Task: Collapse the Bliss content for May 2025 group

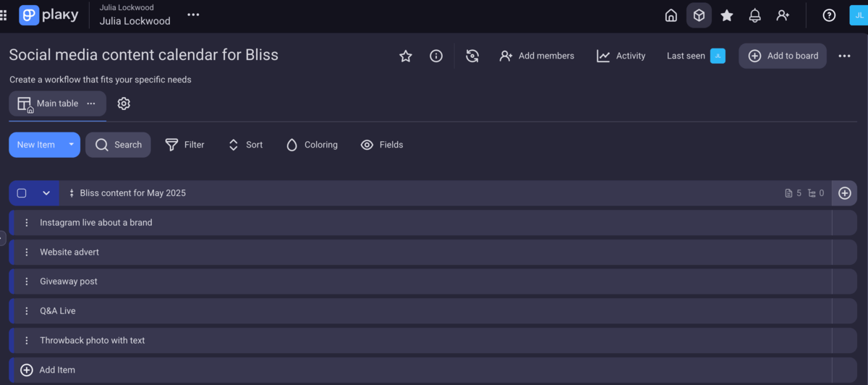Action: (x=46, y=193)
